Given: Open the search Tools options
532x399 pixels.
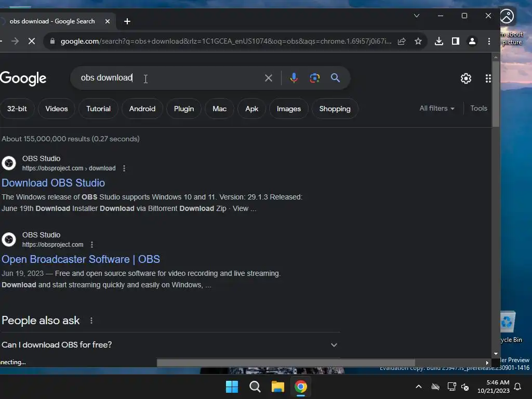Looking at the screenshot, I should (478, 108).
